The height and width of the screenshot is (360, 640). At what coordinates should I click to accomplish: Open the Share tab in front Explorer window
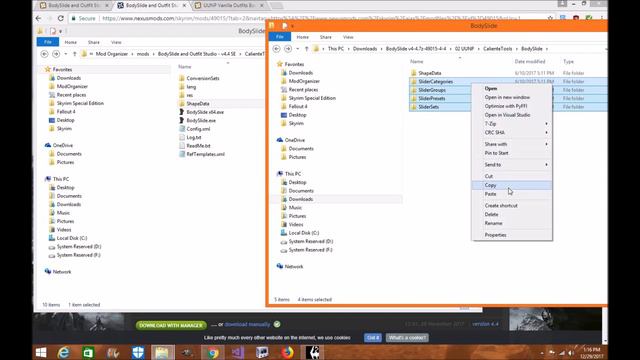[326, 37]
